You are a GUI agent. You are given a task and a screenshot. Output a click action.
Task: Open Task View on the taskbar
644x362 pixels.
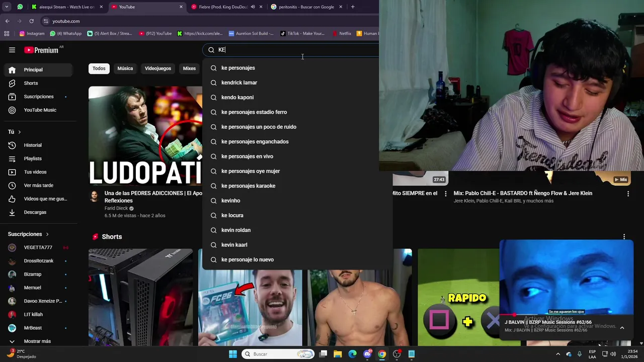tap(323, 354)
